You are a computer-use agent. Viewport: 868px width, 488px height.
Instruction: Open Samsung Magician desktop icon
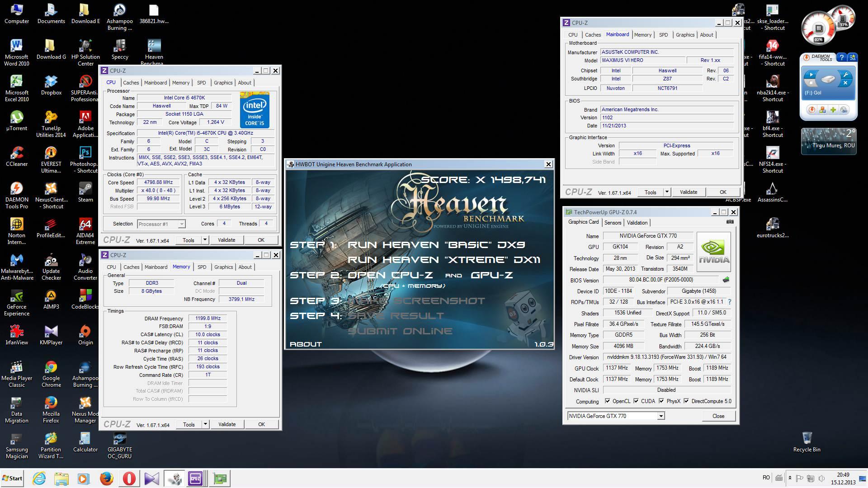click(17, 445)
